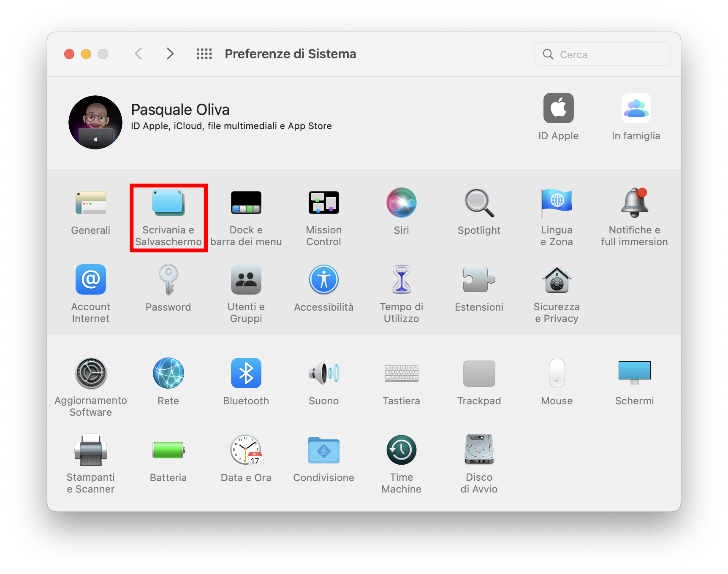Open Time Machine preferences
This screenshot has height=574, width=728.
(401, 450)
